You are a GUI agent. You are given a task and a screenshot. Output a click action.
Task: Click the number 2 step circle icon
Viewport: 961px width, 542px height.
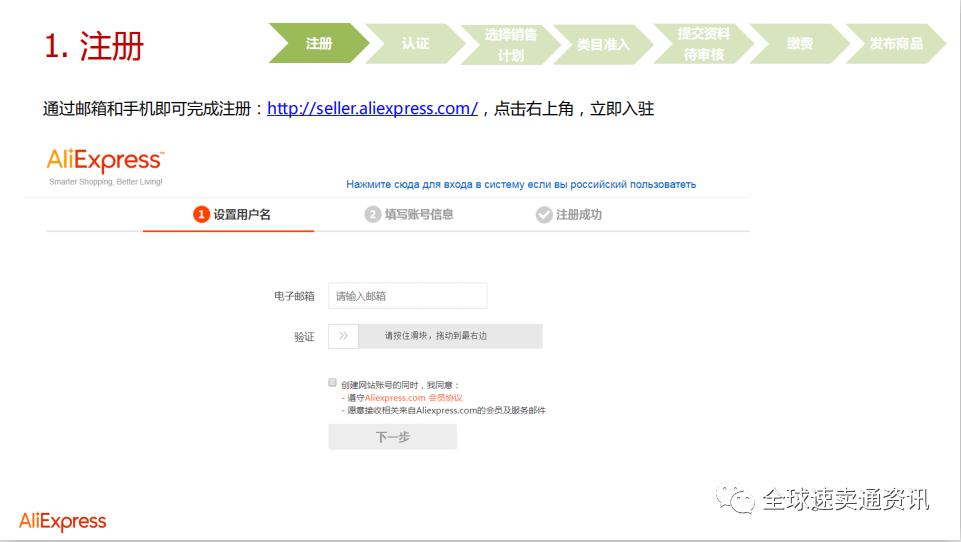click(x=373, y=215)
